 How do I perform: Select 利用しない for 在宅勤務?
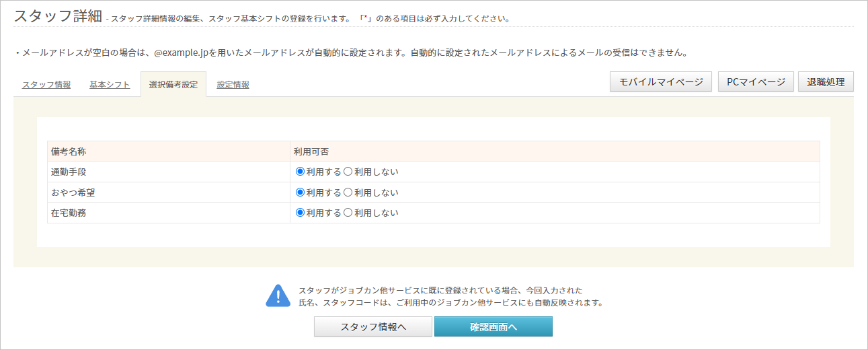coord(348,213)
